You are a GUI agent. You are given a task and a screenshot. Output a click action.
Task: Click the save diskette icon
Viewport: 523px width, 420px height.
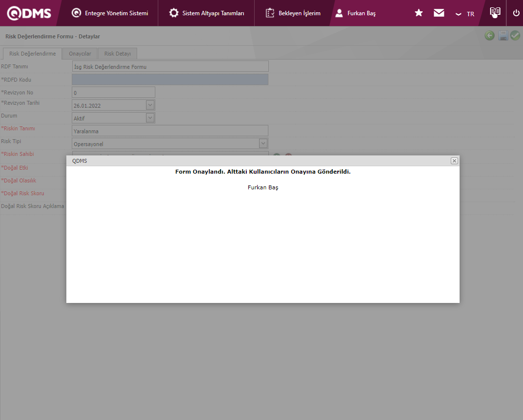tap(503, 35)
